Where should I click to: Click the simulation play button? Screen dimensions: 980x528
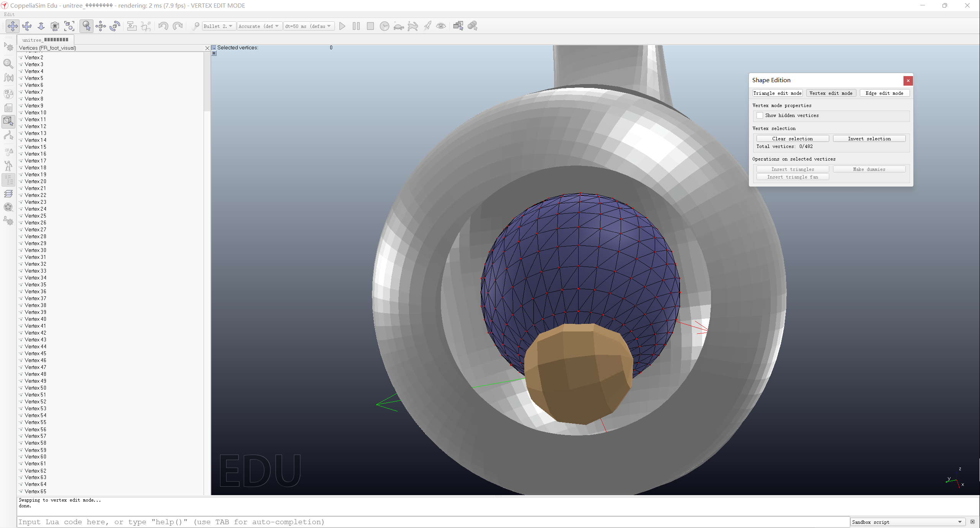[x=342, y=26]
